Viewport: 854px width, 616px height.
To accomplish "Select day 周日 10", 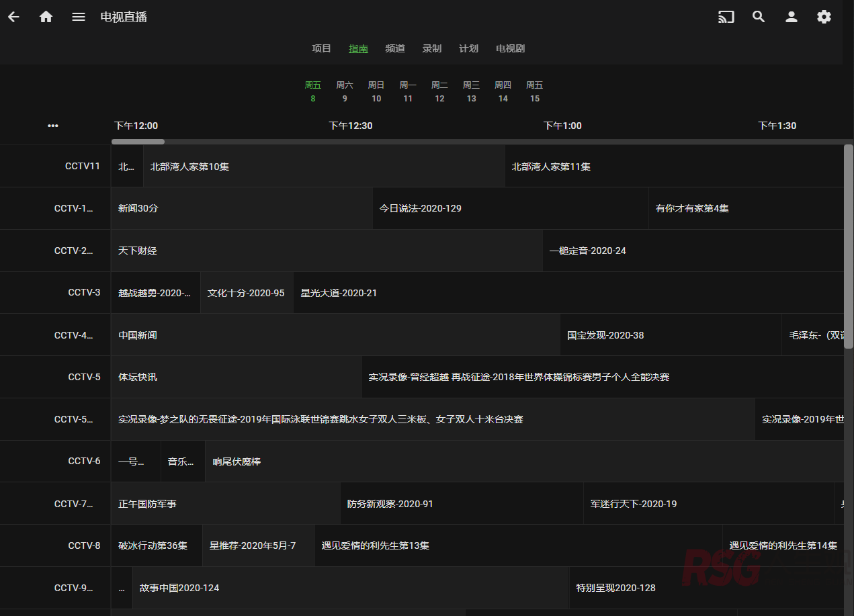I will tap(376, 91).
